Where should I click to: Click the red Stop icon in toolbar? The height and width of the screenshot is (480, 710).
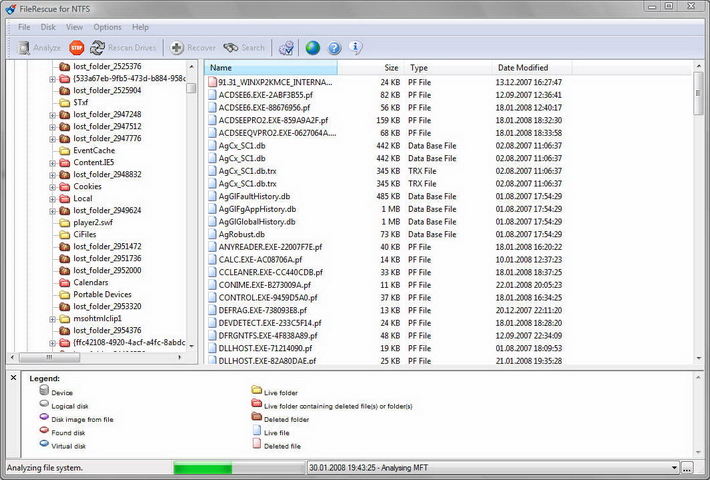pos(77,47)
